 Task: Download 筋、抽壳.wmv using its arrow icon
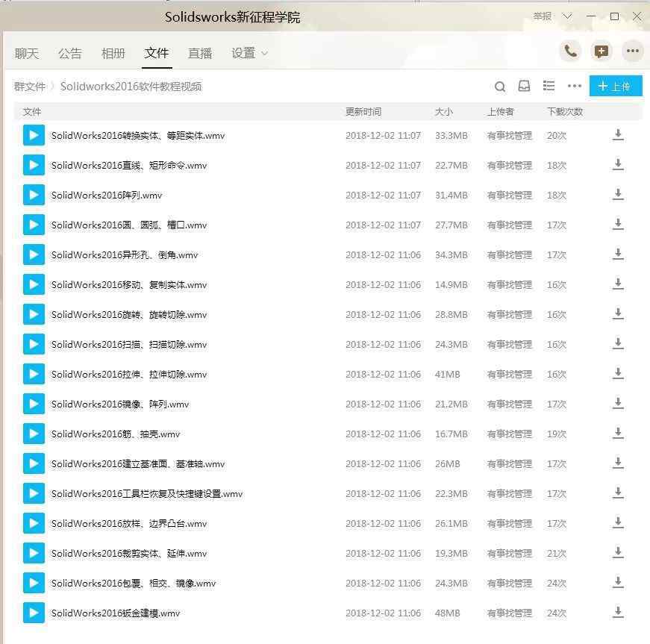tap(618, 433)
